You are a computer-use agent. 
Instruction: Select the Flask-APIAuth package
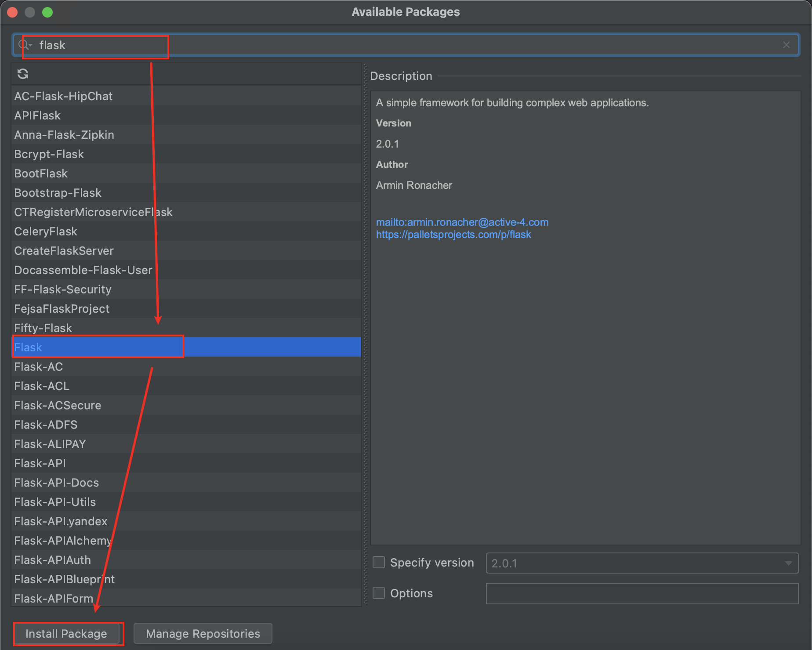(x=186, y=560)
